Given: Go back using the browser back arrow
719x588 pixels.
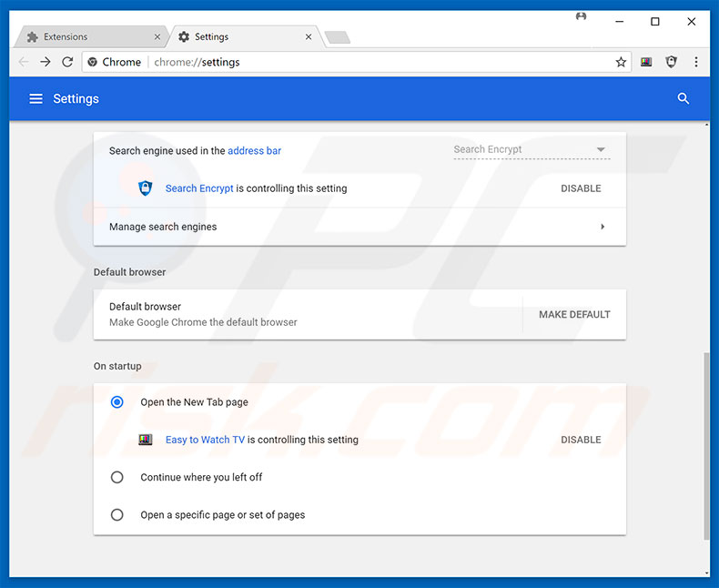Looking at the screenshot, I should pyautogui.click(x=24, y=62).
